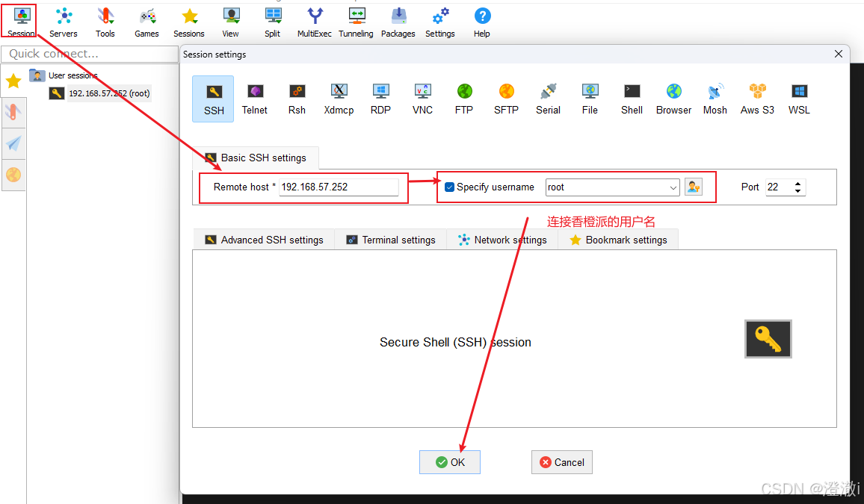The image size is (864, 504).
Task: Increase the Port value with up arrow
Action: [x=798, y=183]
